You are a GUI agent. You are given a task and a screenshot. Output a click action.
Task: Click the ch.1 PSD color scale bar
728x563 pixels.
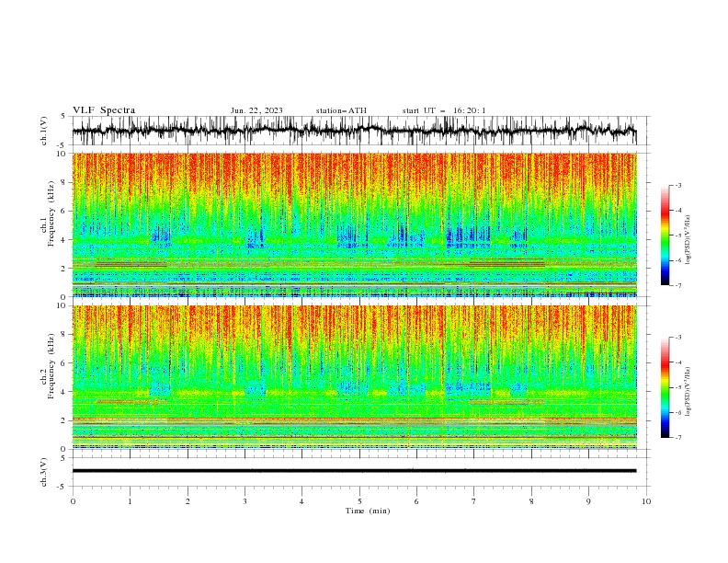click(x=665, y=236)
